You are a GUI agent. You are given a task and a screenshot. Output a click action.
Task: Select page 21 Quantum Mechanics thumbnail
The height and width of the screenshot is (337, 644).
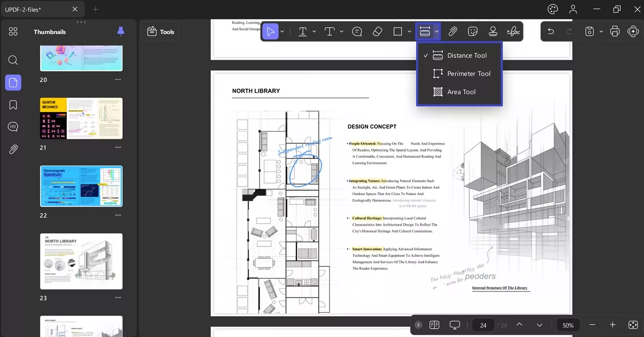pos(81,118)
